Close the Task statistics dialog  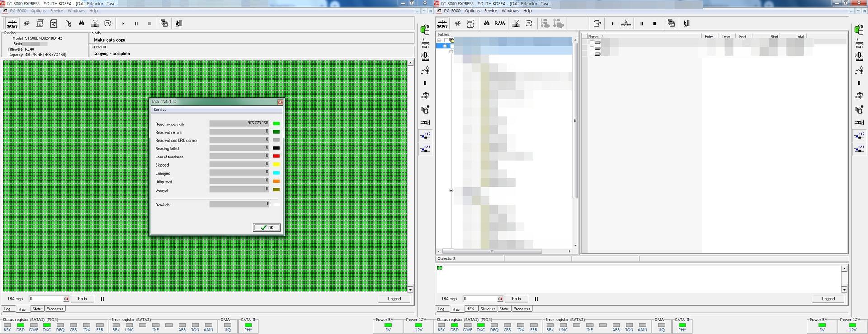pyautogui.click(x=280, y=102)
